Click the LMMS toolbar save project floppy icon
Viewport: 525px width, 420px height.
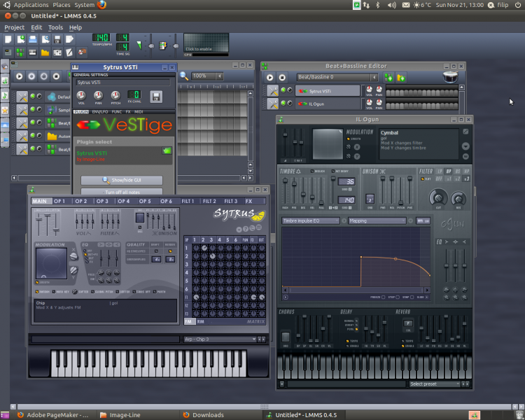point(57,39)
